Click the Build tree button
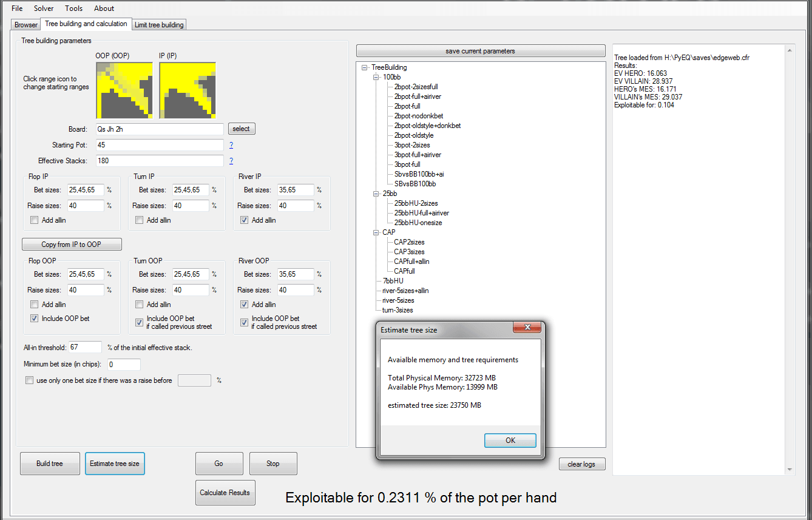This screenshot has height=520, width=812. tap(50, 464)
